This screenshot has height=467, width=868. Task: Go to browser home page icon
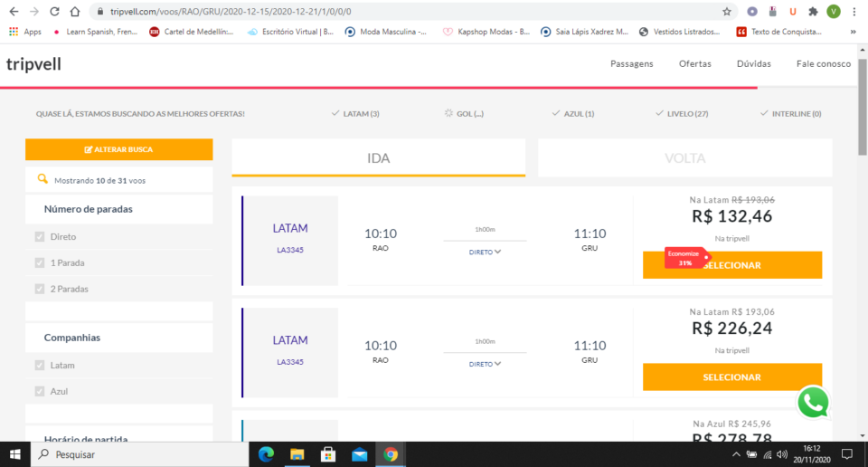click(75, 12)
